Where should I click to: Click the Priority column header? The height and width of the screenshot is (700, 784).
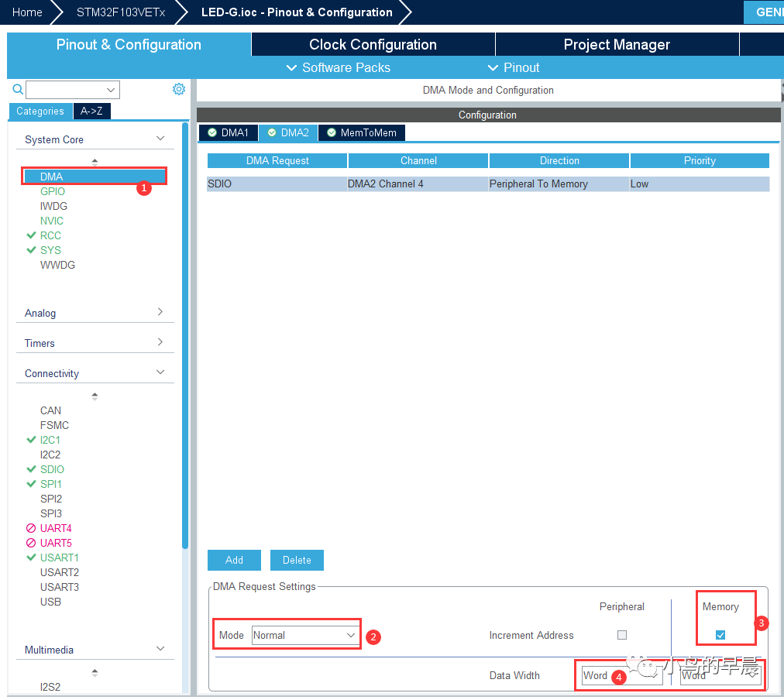[700, 160]
